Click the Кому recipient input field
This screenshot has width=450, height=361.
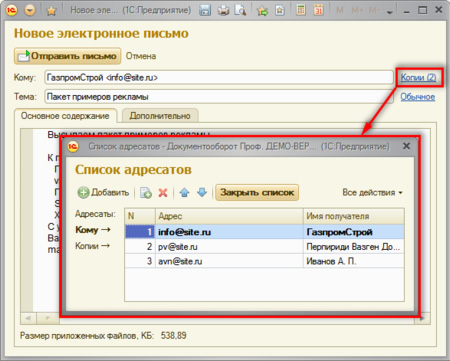point(219,77)
